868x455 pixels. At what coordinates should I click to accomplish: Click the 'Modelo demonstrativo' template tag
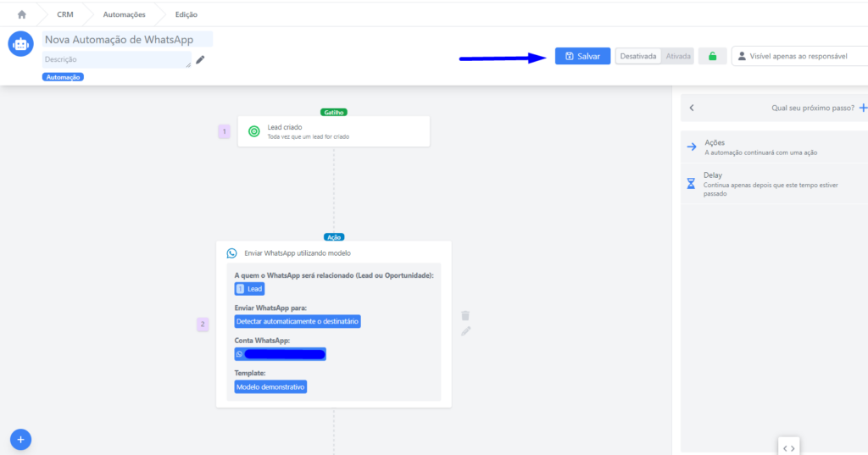pyautogui.click(x=270, y=386)
